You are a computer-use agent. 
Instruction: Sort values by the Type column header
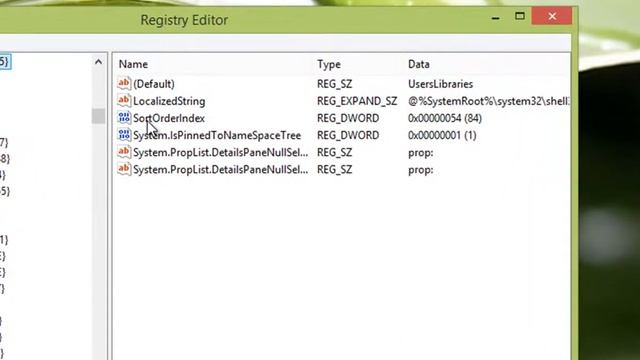click(329, 64)
